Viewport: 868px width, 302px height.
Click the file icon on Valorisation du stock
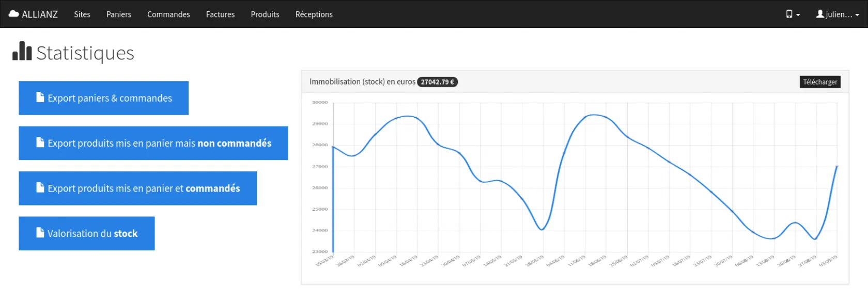pyautogui.click(x=40, y=233)
